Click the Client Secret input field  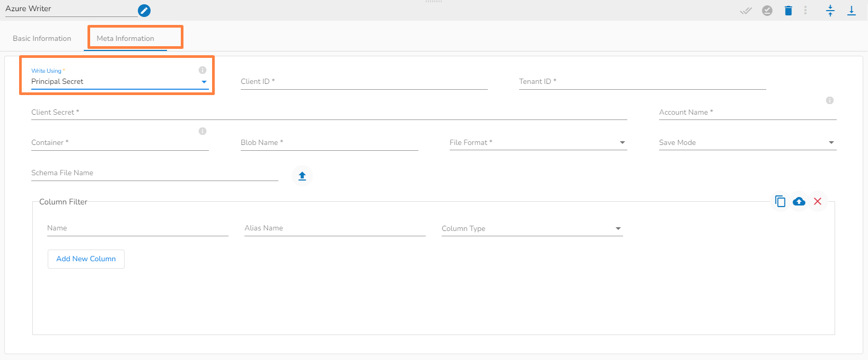coord(329,112)
